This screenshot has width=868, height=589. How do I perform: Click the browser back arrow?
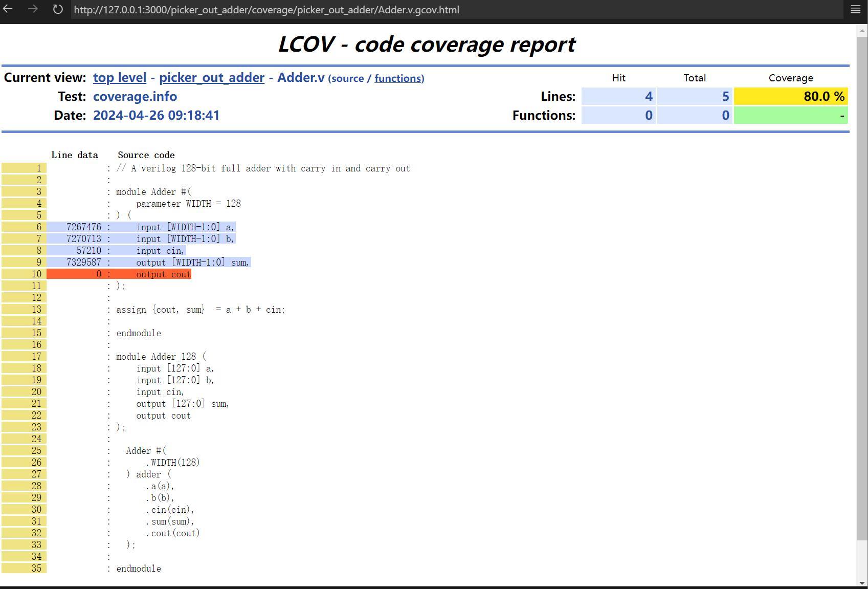point(8,9)
